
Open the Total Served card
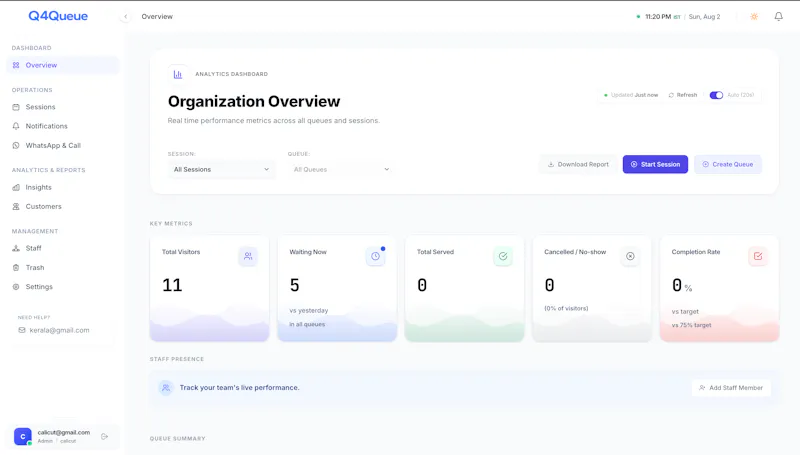tap(464, 288)
